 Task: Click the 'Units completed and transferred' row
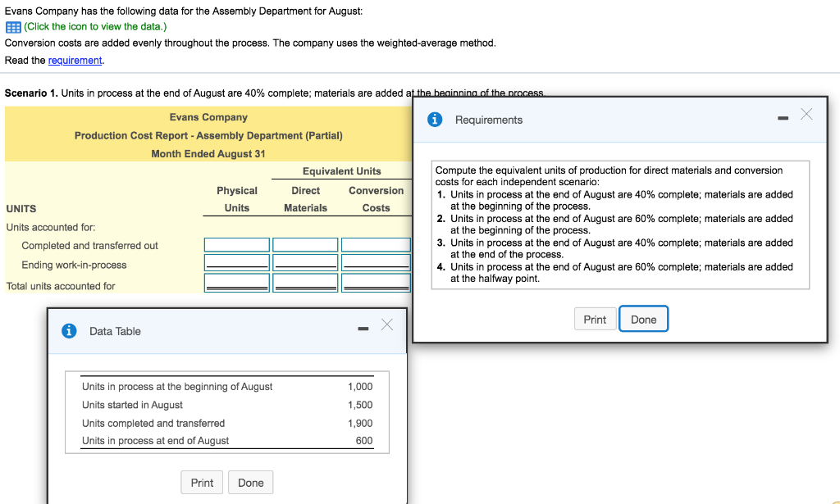(x=227, y=423)
